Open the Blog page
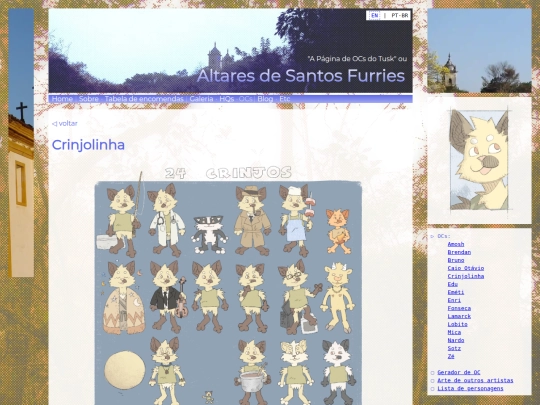This screenshot has height=405, width=540. 265,99
